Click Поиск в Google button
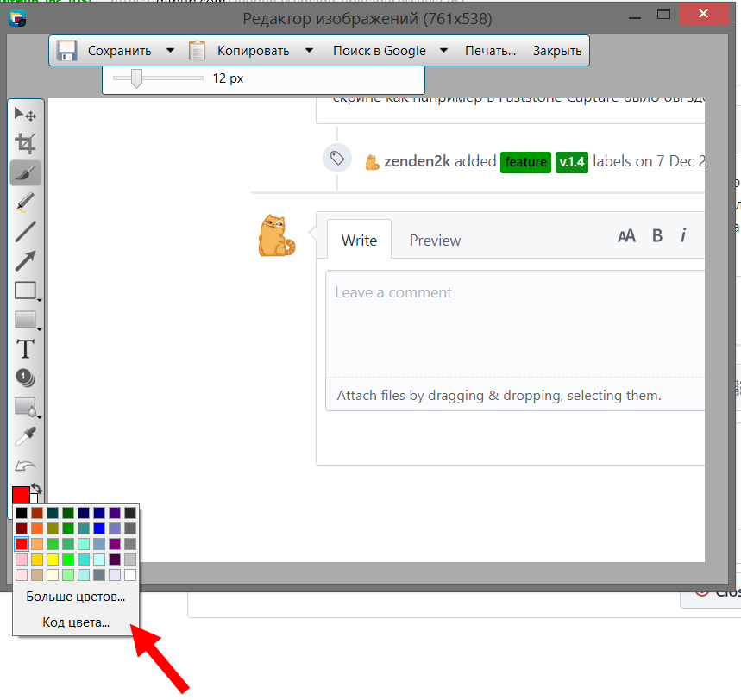 (380, 51)
